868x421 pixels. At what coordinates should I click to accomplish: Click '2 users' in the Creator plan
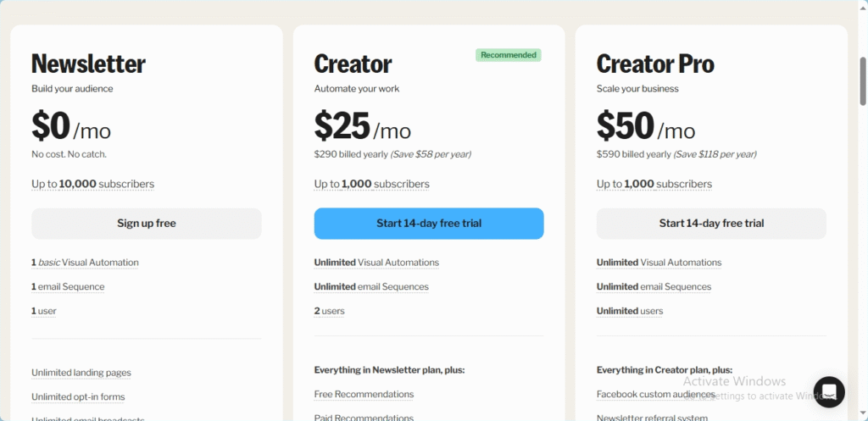pos(330,311)
